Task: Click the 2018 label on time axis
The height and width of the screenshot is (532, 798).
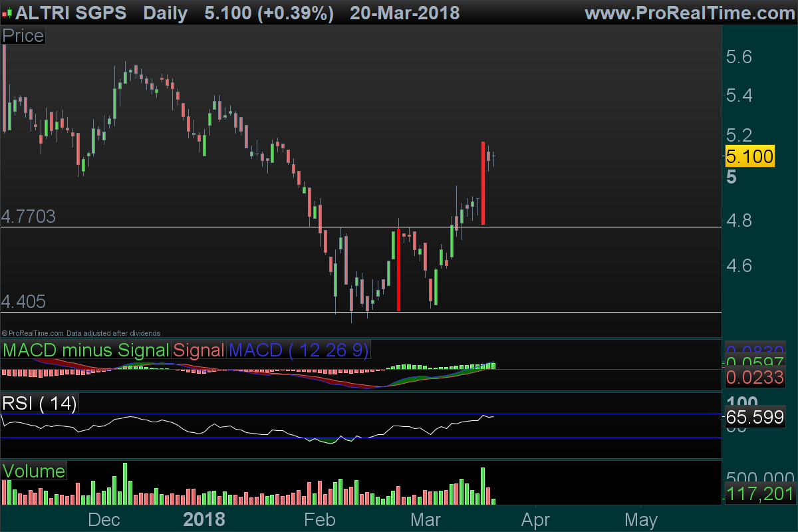Action: point(204,519)
